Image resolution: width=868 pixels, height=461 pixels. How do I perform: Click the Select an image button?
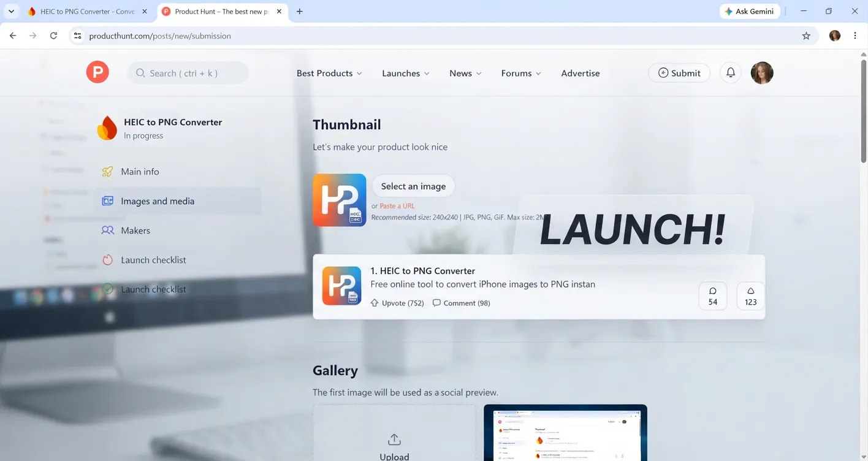point(413,186)
